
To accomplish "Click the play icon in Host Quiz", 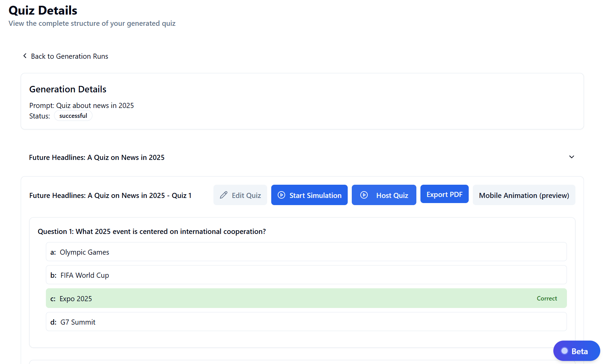I will tap(364, 195).
